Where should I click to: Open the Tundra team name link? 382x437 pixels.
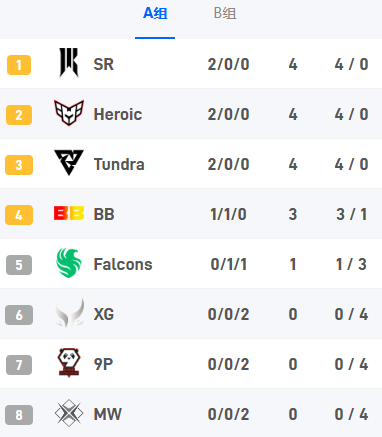click(119, 164)
